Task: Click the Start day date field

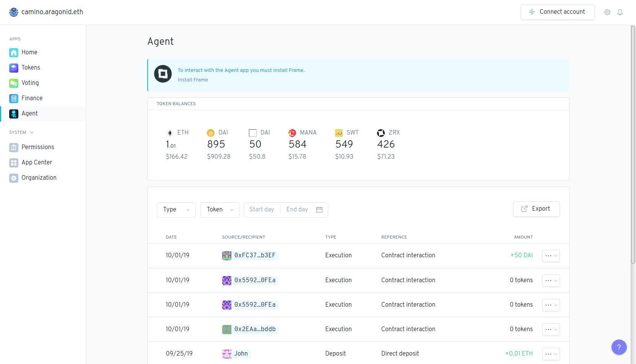Action: pyautogui.click(x=262, y=210)
